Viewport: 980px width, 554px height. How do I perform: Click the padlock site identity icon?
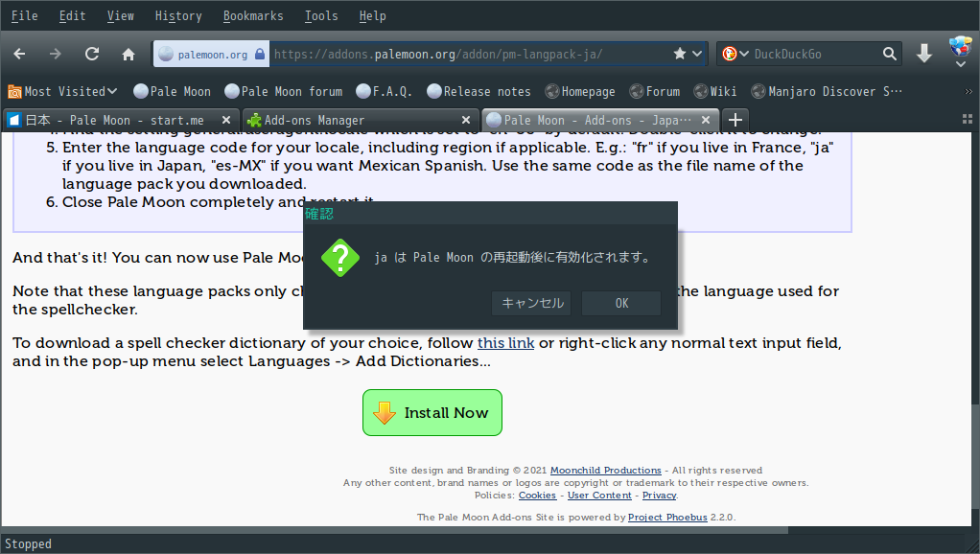(x=260, y=55)
